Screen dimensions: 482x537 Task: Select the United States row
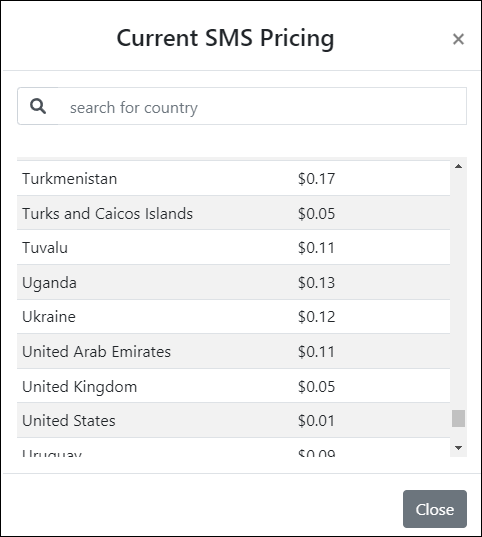pos(233,420)
